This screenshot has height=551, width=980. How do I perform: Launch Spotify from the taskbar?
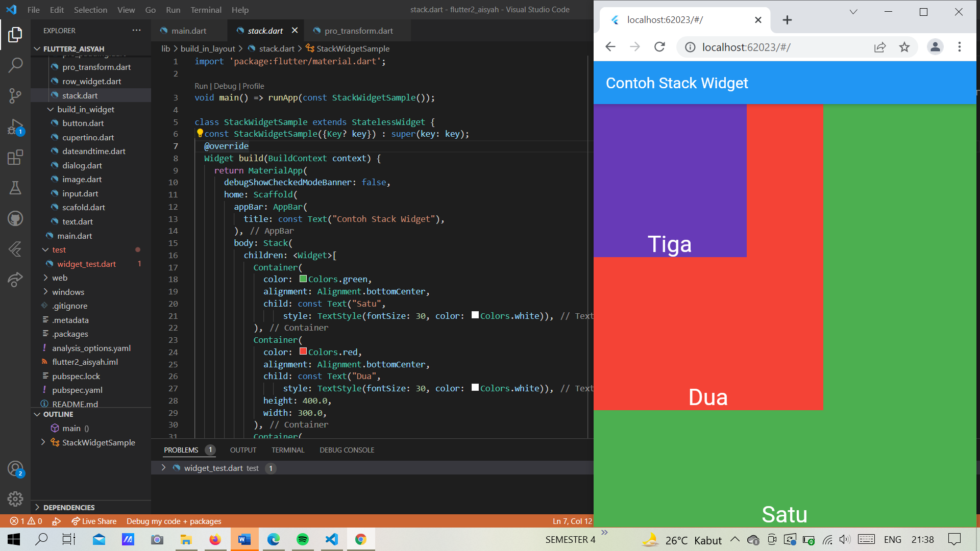pyautogui.click(x=303, y=539)
